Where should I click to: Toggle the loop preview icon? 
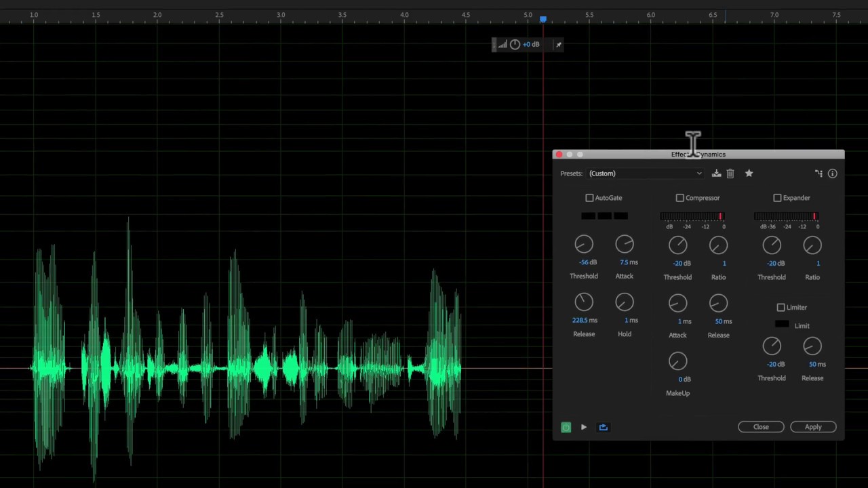click(x=603, y=427)
